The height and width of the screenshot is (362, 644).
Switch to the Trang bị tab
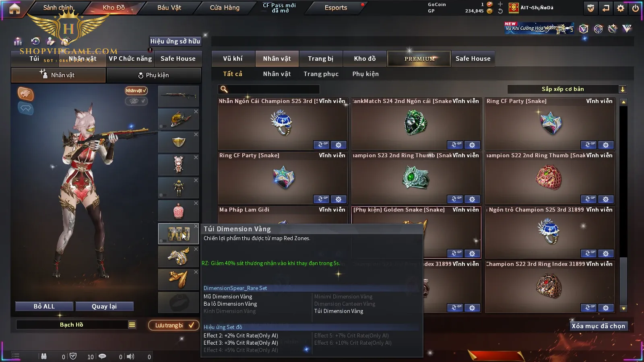click(x=320, y=59)
